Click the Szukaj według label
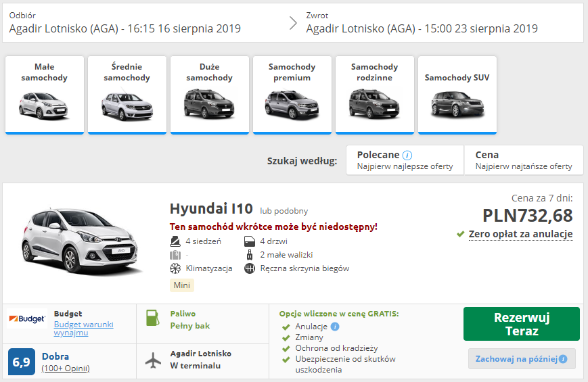 [x=302, y=161]
